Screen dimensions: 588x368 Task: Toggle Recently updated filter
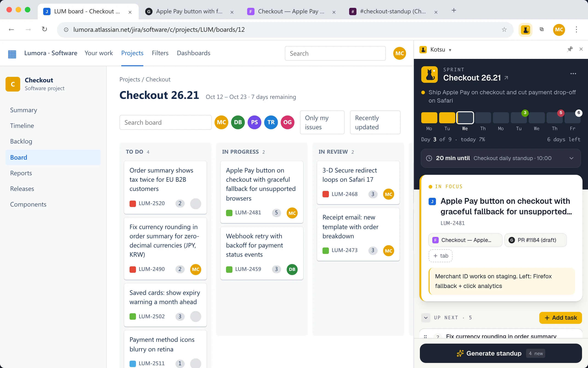375,122
